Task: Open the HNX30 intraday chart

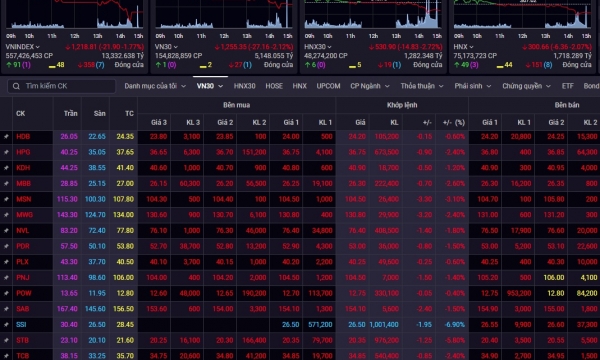Action: point(373,15)
